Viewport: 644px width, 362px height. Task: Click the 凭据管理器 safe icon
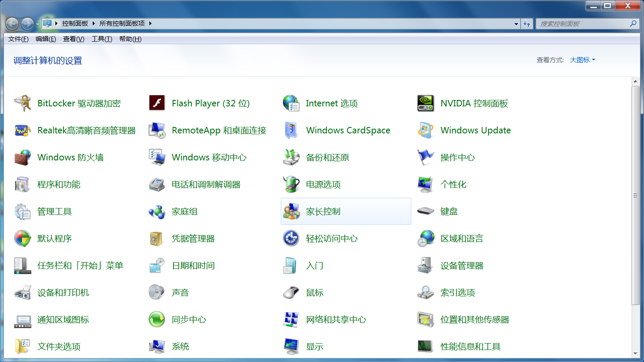tap(157, 238)
